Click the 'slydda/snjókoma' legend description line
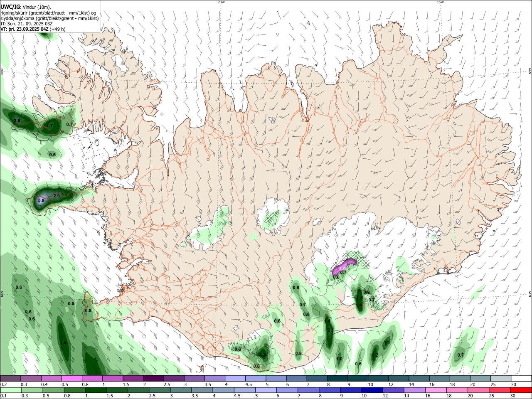The height and width of the screenshot is (399, 532). coord(49,18)
